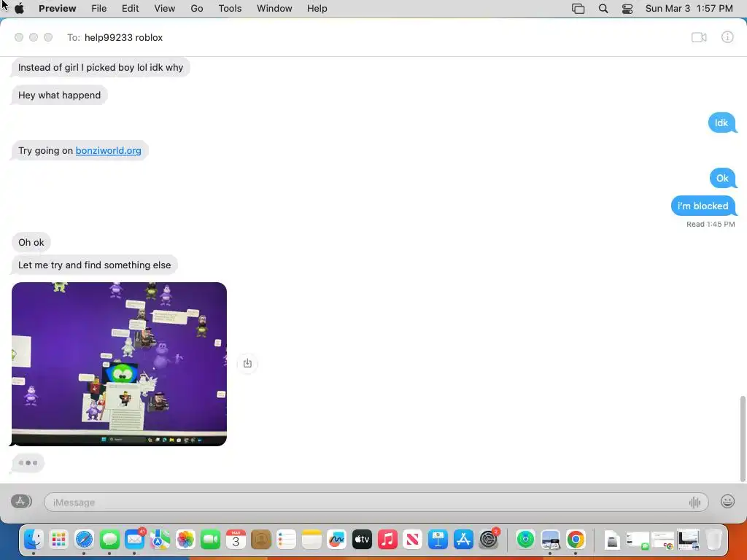Open the Preview application menu

point(57,9)
